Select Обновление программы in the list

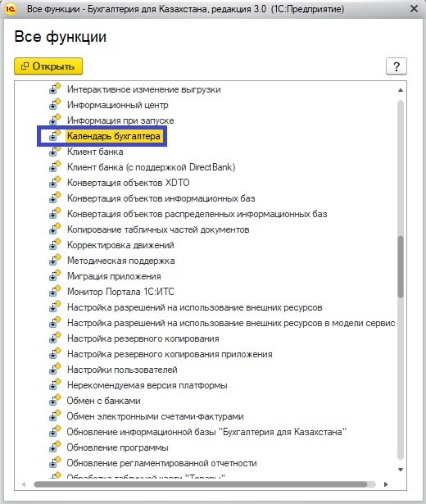click(x=118, y=447)
